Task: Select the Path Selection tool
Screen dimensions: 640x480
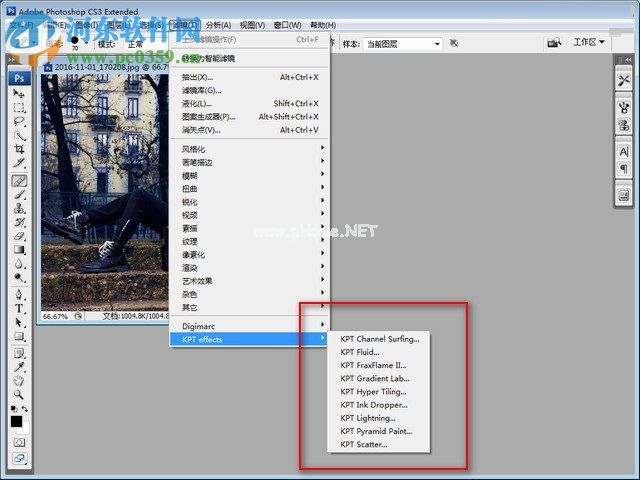Action: coord(19,322)
